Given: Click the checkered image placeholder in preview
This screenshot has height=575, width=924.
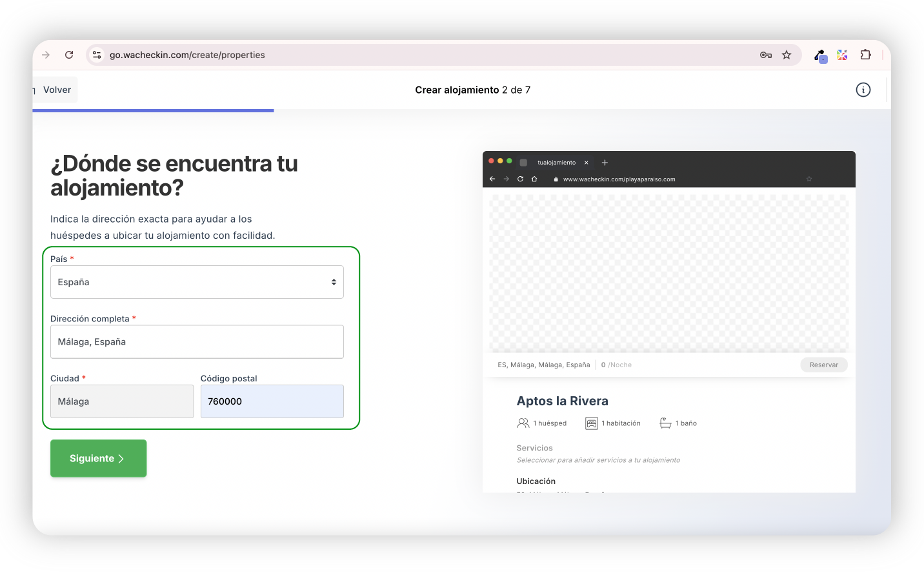Looking at the screenshot, I should 669,272.
